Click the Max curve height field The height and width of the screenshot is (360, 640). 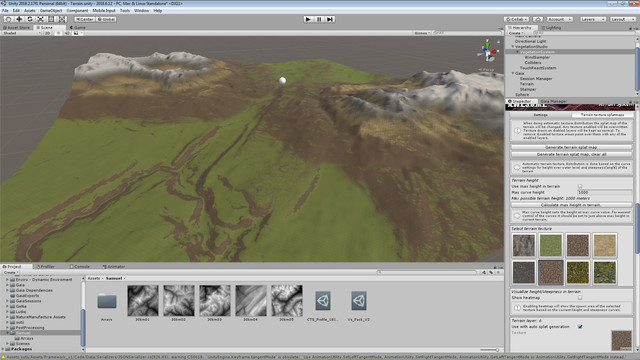tap(604, 192)
